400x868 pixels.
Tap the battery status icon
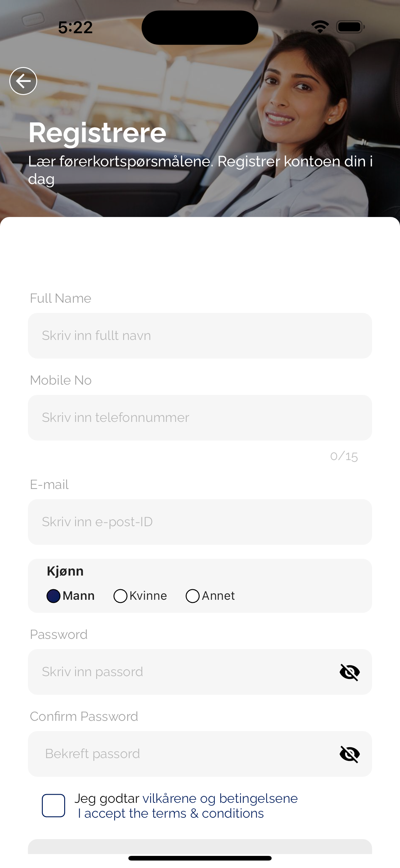click(x=350, y=27)
